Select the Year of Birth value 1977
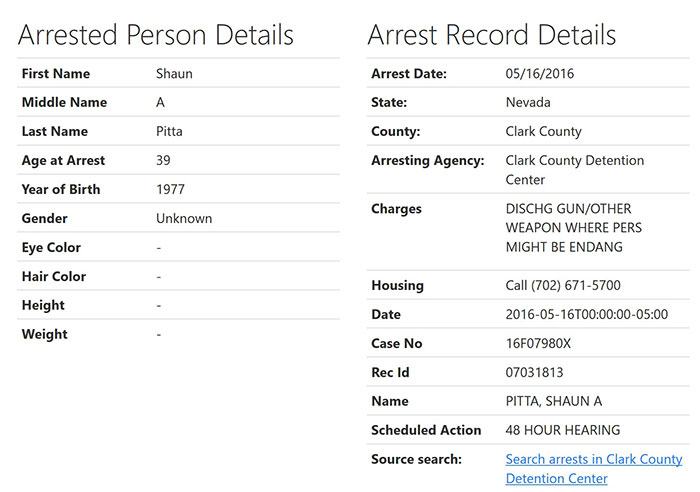 [x=170, y=190]
